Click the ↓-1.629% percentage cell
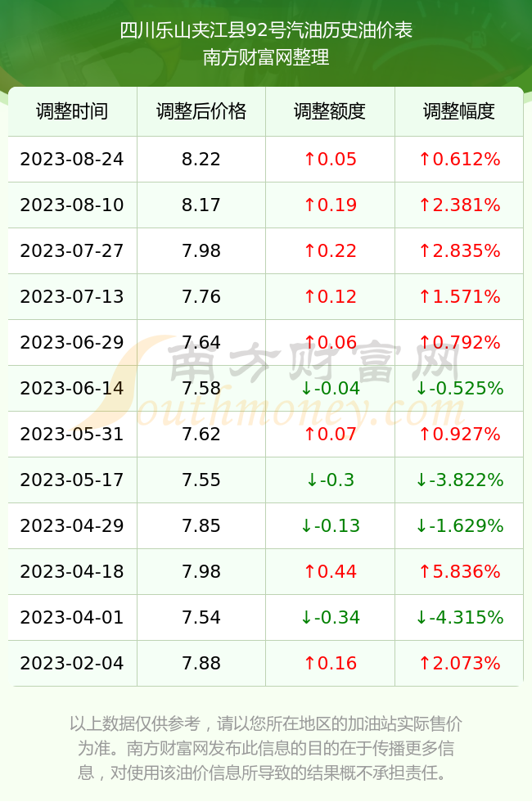The height and width of the screenshot is (802, 532). (459, 525)
